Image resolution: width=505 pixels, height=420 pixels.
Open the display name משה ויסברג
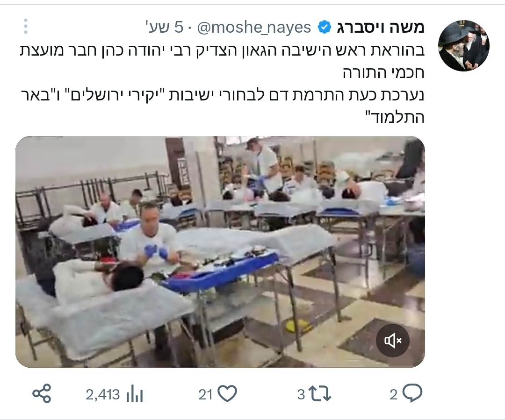(x=381, y=28)
